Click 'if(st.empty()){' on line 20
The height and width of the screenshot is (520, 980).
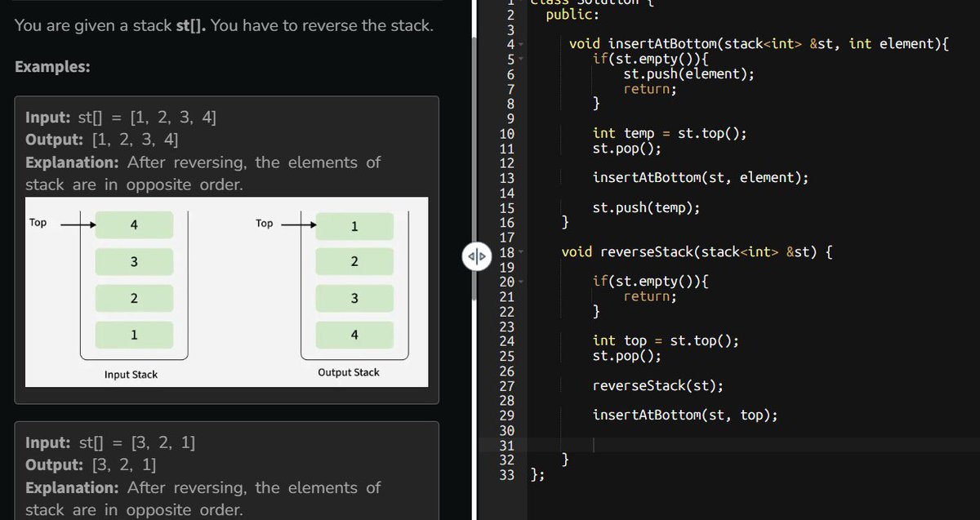point(650,282)
